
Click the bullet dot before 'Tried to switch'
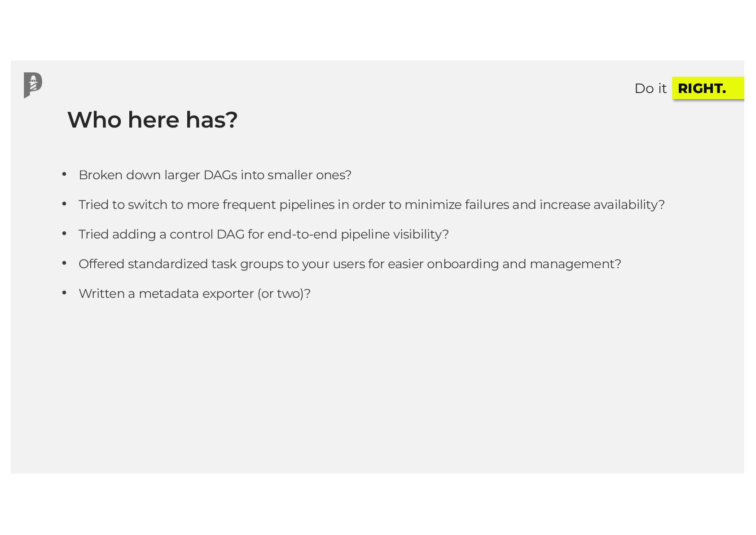pyautogui.click(x=64, y=204)
